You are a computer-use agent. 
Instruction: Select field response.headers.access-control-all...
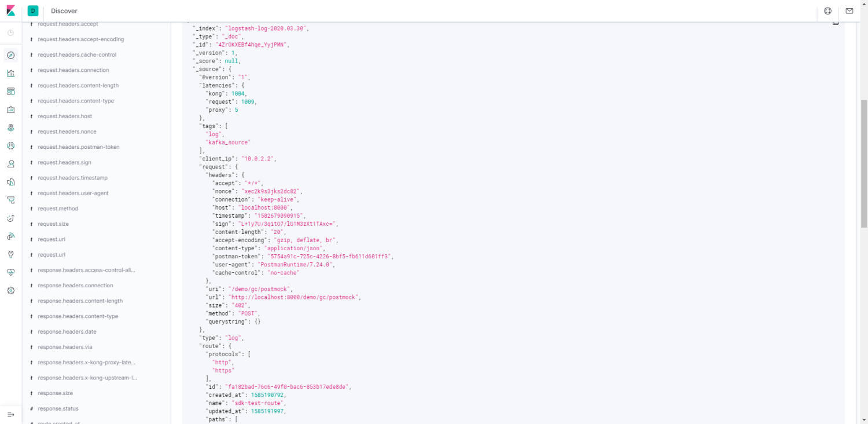click(87, 270)
